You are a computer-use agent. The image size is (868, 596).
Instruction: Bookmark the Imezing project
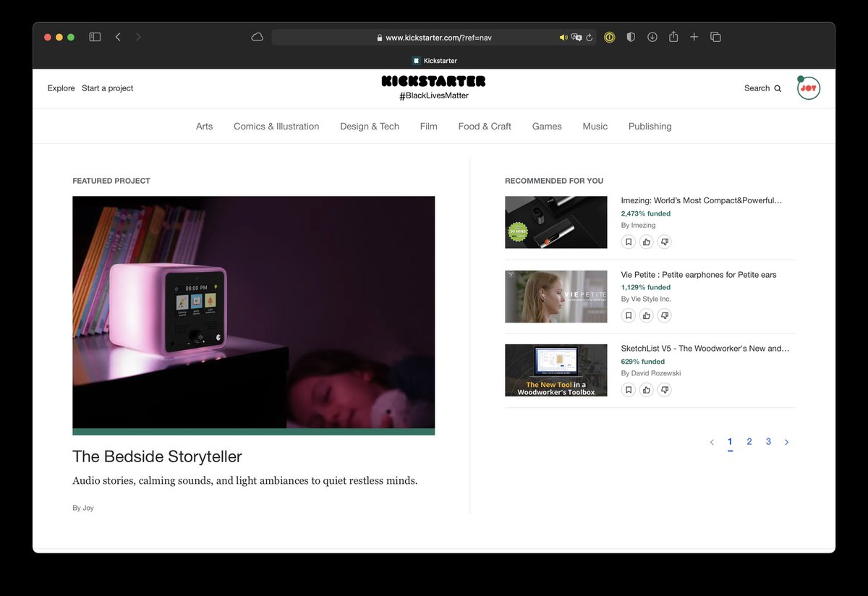click(x=629, y=242)
